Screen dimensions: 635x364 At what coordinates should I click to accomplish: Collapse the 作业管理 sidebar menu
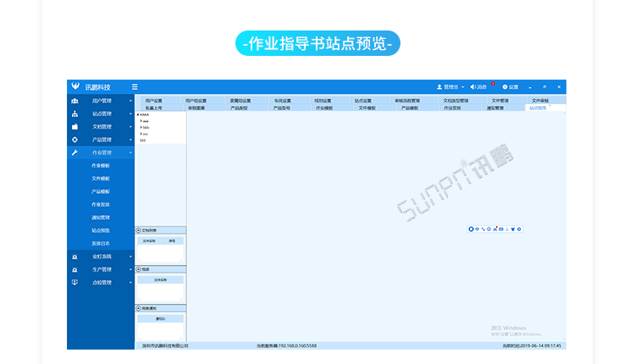click(130, 152)
